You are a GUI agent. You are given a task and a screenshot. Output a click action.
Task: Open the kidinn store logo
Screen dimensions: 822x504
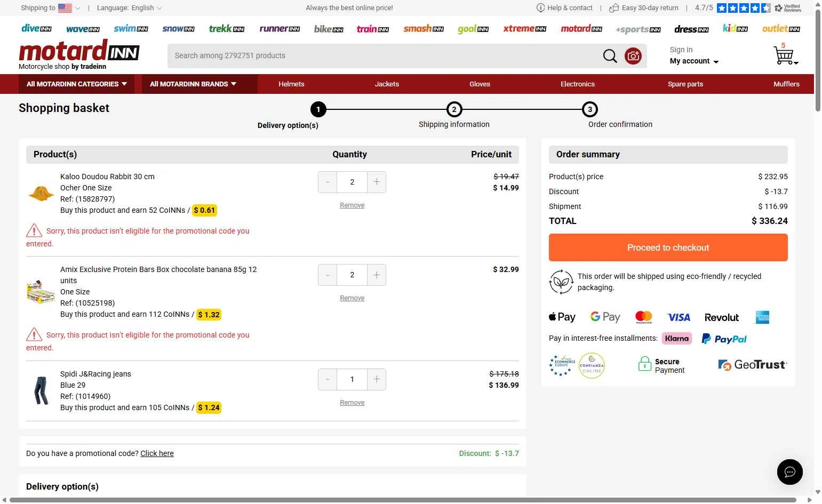coord(735,29)
